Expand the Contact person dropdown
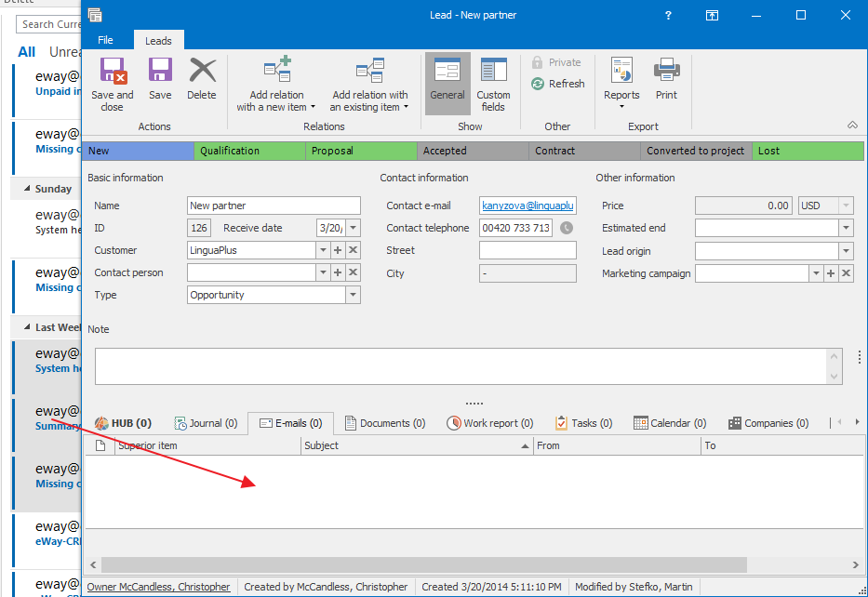The image size is (868, 597). point(323,272)
